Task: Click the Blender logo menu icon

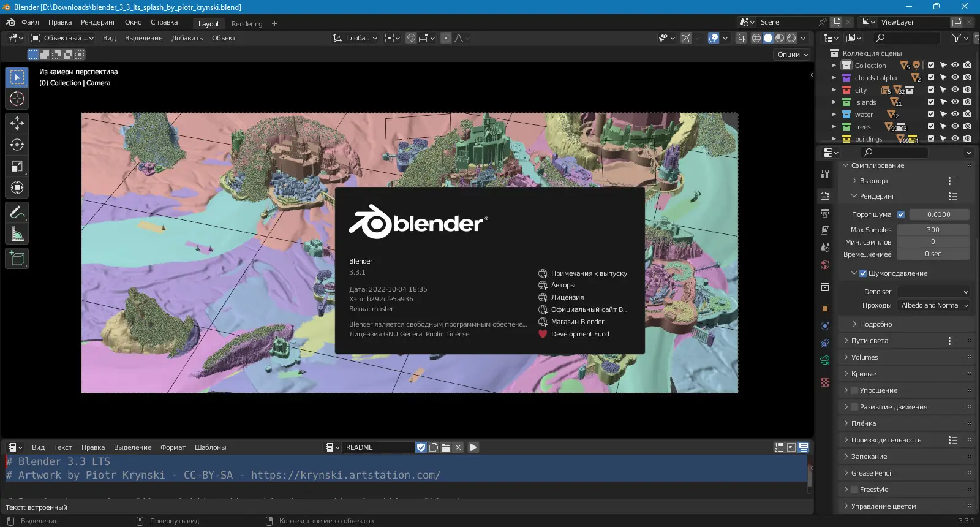Action: coord(10,22)
